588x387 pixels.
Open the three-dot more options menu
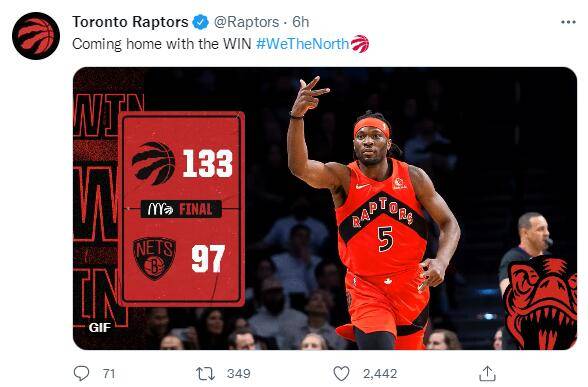point(568,22)
